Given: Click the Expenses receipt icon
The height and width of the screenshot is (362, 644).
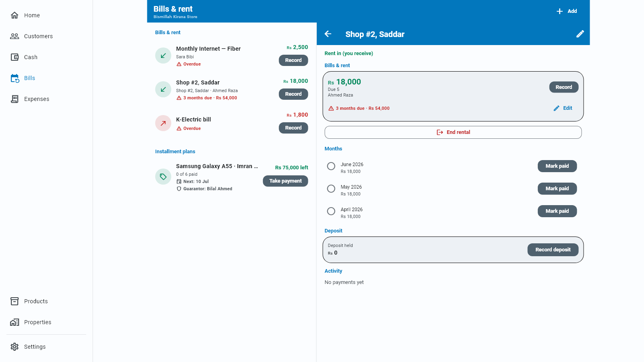Looking at the screenshot, I should [14, 99].
